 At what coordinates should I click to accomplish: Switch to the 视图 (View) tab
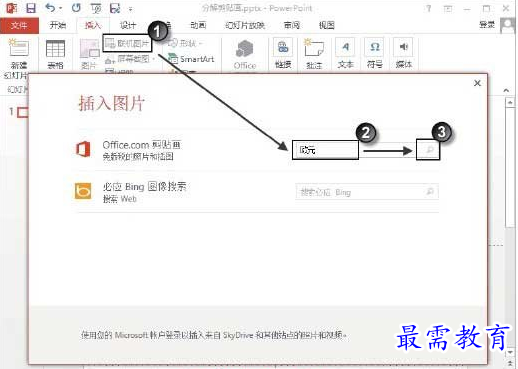click(x=327, y=25)
